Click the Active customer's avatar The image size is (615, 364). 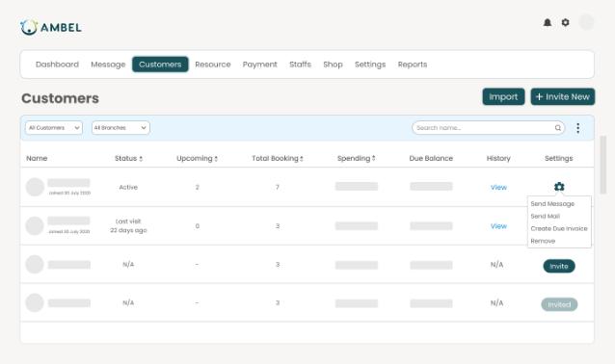click(x=35, y=187)
